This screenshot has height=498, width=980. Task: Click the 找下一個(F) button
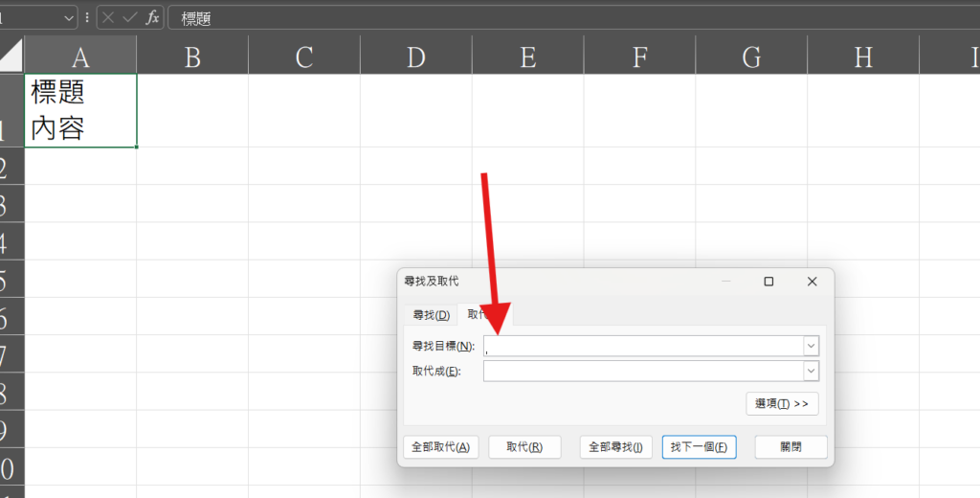(x=699, y=447)
